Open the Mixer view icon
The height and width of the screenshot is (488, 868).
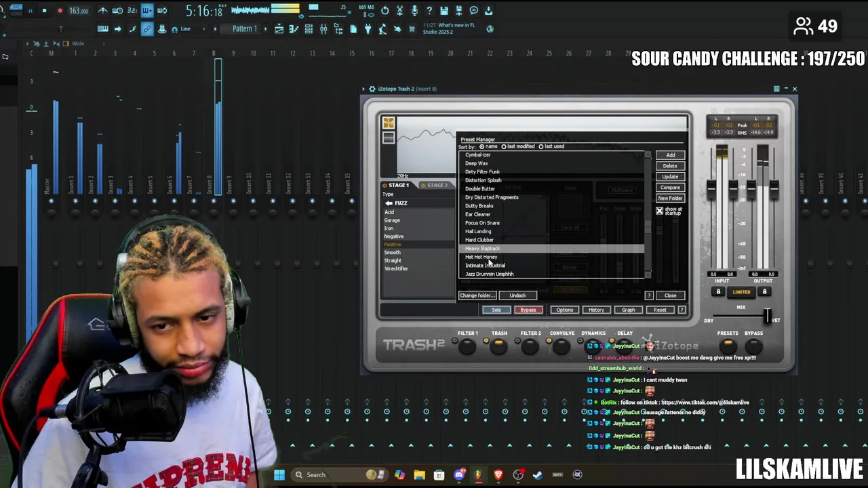[323, 29]
